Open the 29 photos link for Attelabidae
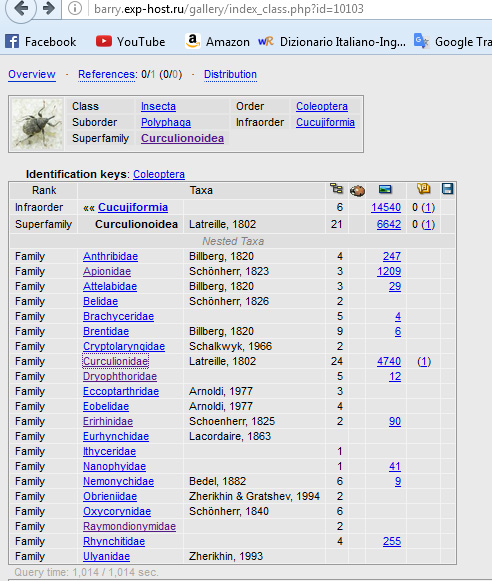 [395, 286]
